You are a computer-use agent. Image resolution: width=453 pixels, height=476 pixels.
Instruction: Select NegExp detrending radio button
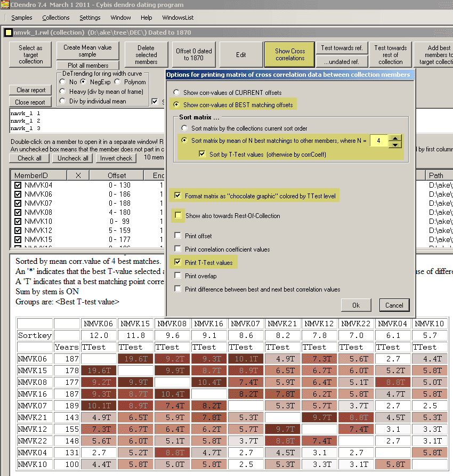83,82
